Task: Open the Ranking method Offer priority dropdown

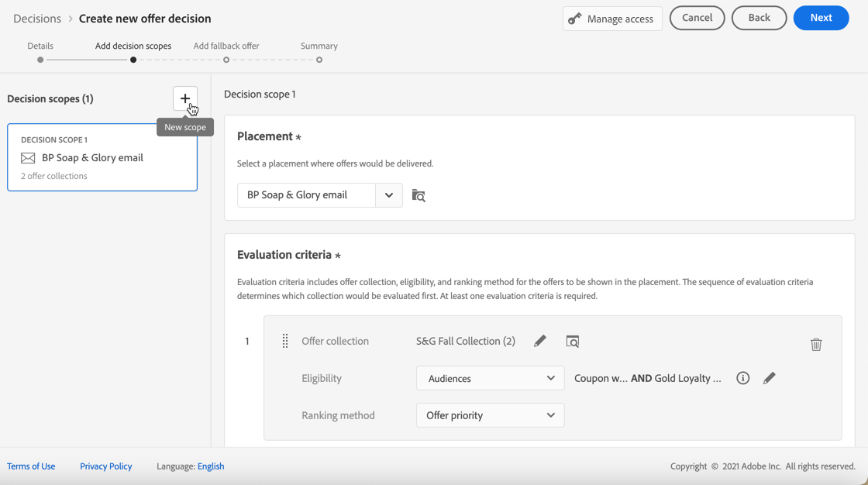Action: point(490,415)
